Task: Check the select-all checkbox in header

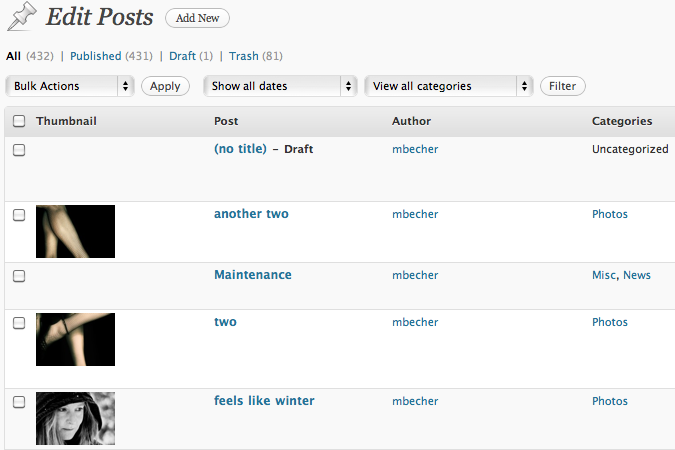Action: [x=19, y=121]
